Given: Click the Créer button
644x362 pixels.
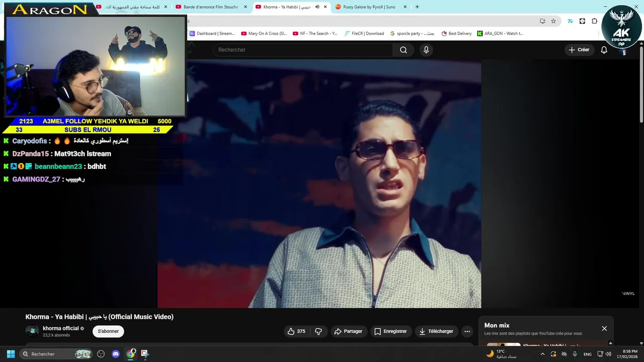Looking at the screenshot, I should (579, 50).
